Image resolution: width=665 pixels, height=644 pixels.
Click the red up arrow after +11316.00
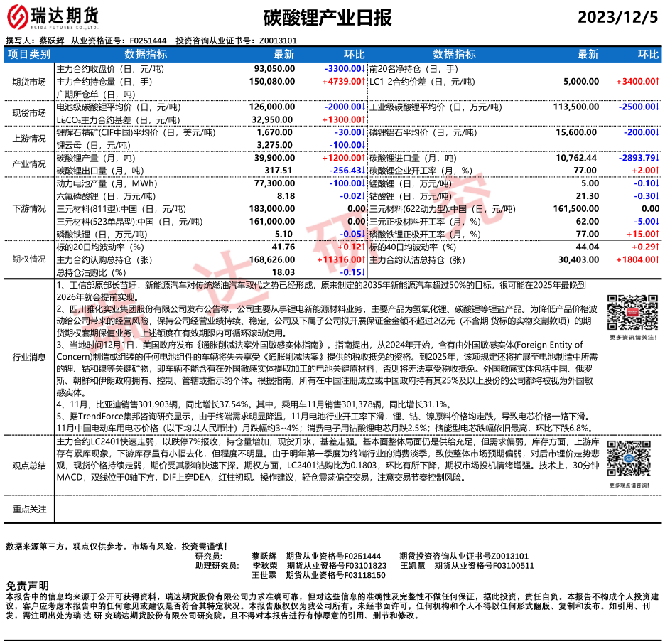364,260
